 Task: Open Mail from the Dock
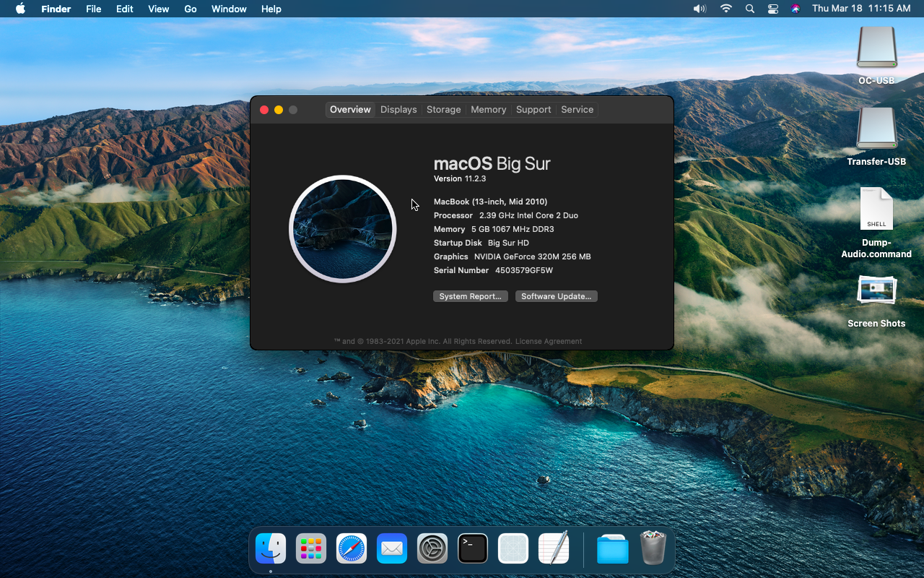(392, 549)
